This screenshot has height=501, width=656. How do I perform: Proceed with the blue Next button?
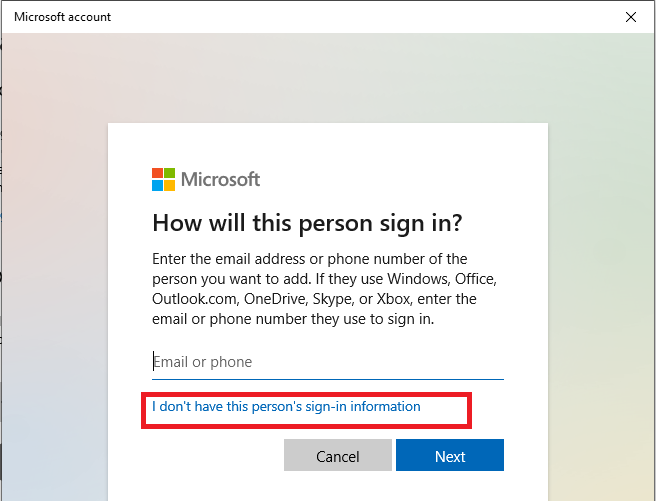(449, 456)
